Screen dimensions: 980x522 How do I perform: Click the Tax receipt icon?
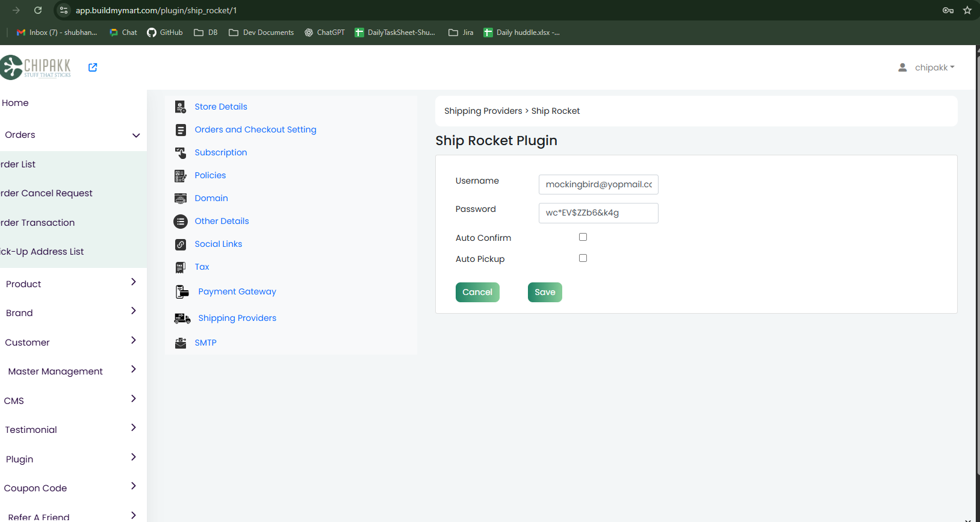coord(180,267)
